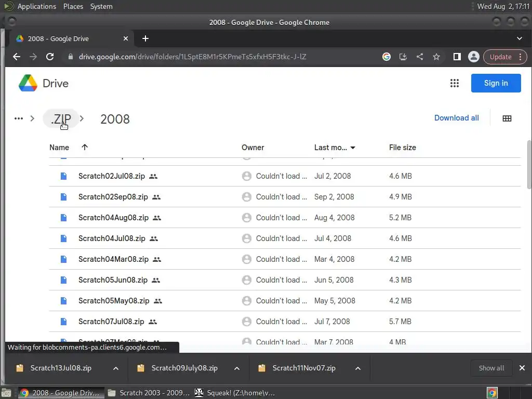532x399 pixels.
Task: Click the Owner column header
Action: (x=253, y=148)
